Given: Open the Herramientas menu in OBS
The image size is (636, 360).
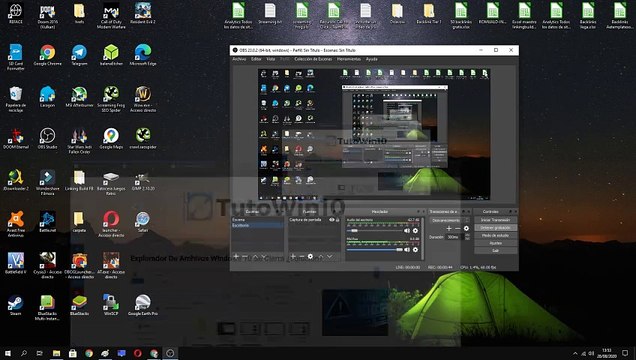Looking at the screenshot, I should [349, 59].
